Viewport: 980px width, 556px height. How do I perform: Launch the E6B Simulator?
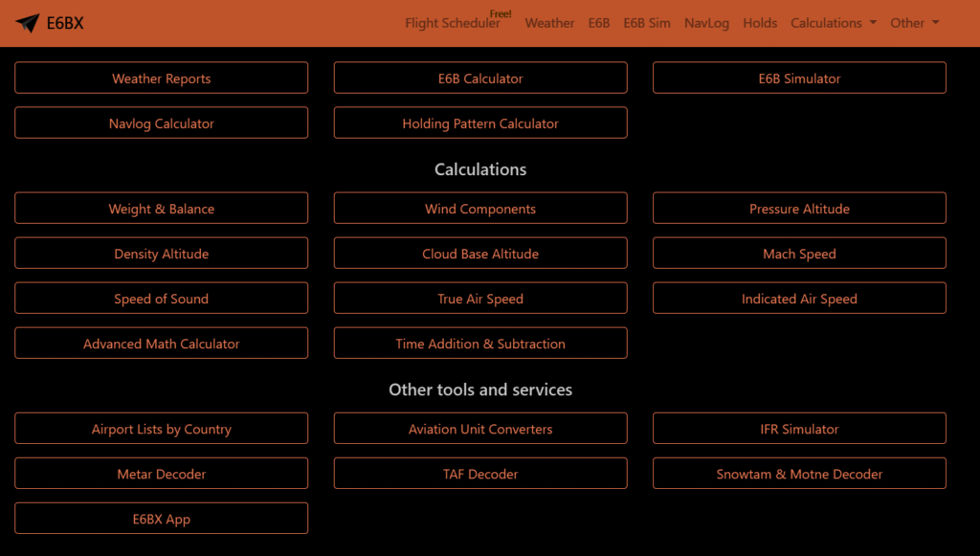coord(799,78)
